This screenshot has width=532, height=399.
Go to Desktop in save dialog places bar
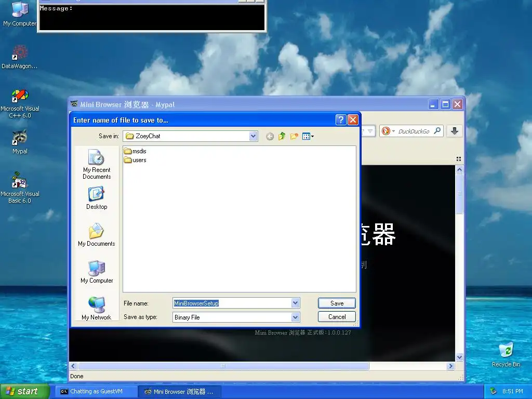tap(97, 198)
